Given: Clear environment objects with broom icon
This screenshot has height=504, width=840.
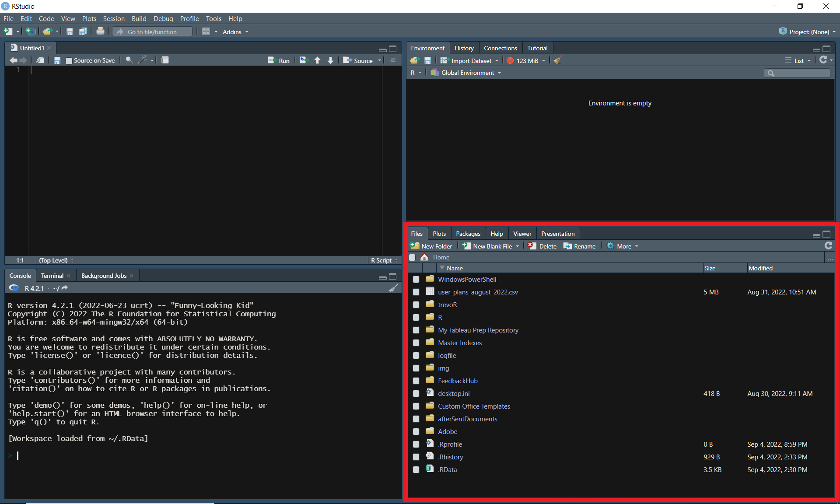Looking at the screenshot, I should click(557, 60).
